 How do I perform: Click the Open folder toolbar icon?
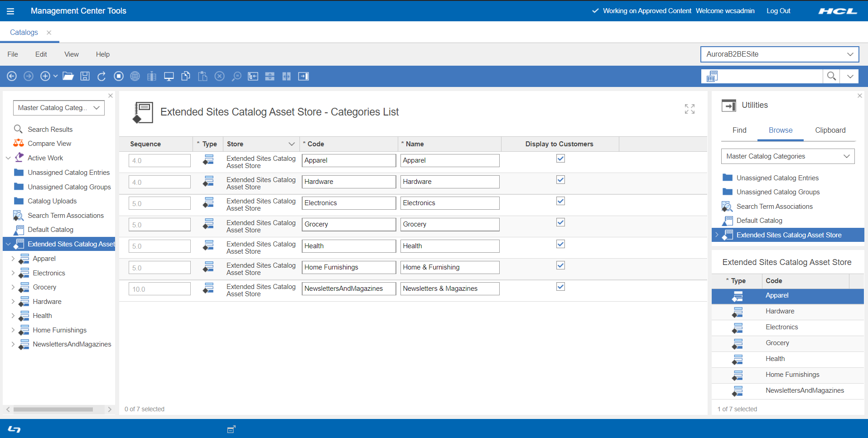68,76
